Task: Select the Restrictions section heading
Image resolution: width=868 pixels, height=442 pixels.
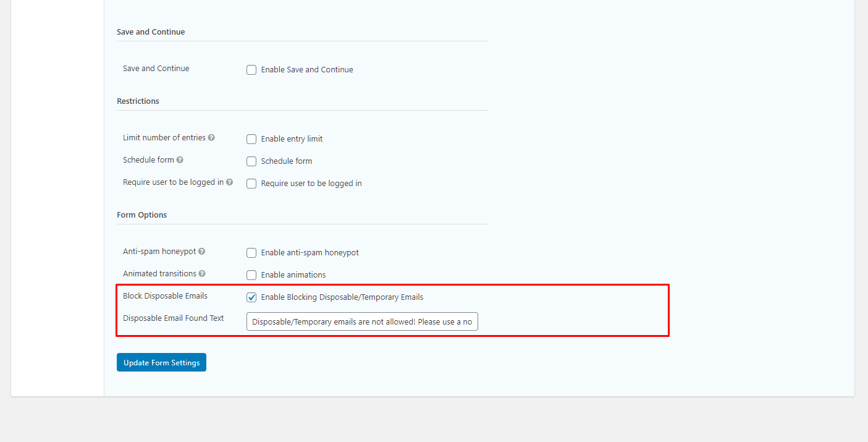Action: tap(138, 101)
